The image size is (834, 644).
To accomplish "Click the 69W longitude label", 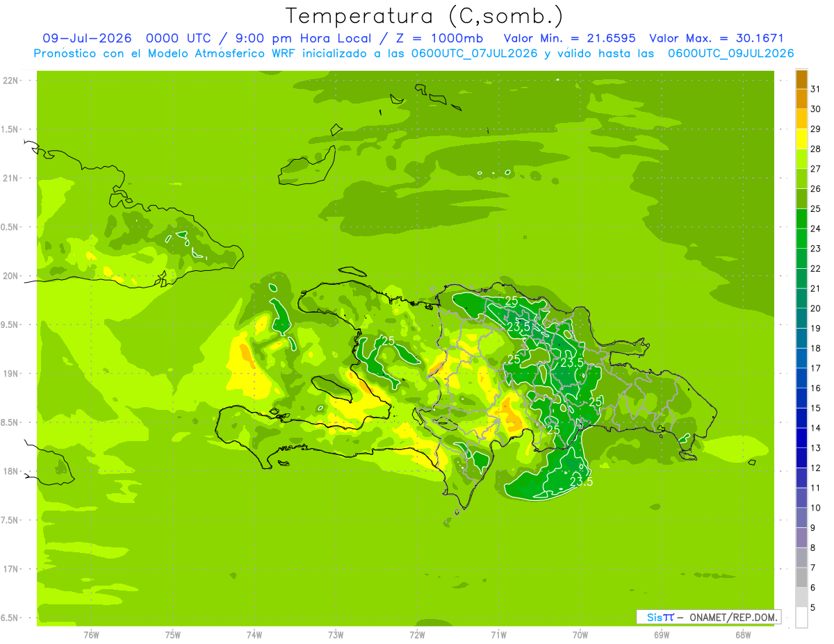I will coord(662,635).
